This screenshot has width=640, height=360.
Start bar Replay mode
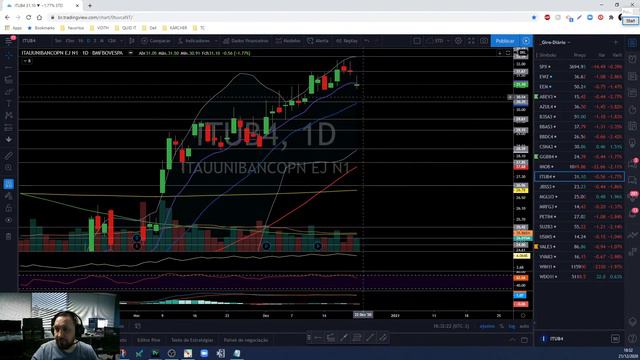(x=347, y=41)
